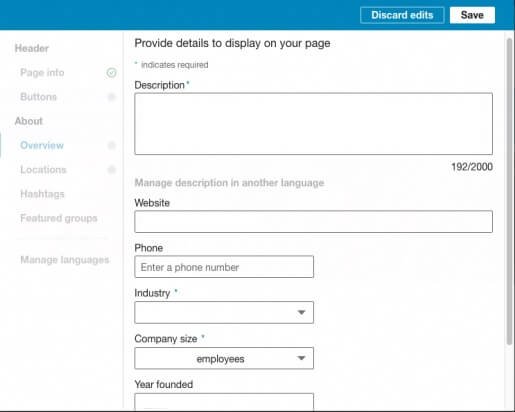This screenshot has height=412, width=515.
Task: Click the status dot beside Overview
Action: (111, 145)
